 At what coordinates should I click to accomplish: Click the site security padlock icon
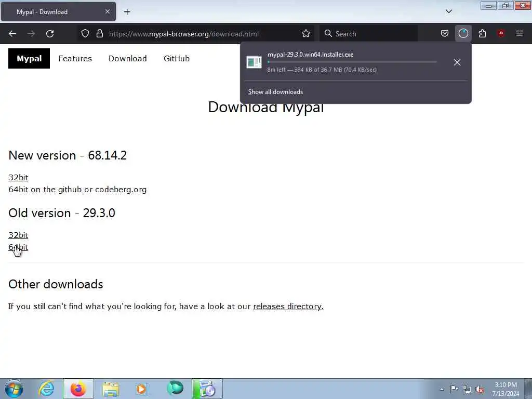tap(99, 34)
